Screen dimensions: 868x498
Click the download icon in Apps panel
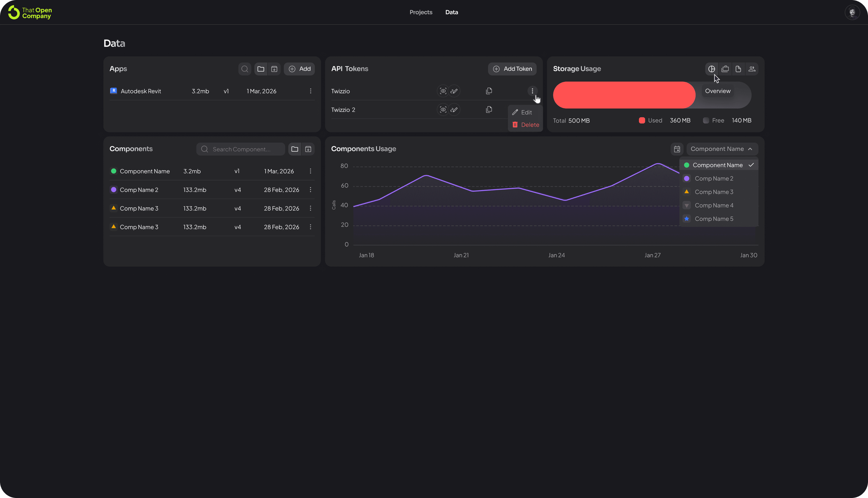click(274, 69)
